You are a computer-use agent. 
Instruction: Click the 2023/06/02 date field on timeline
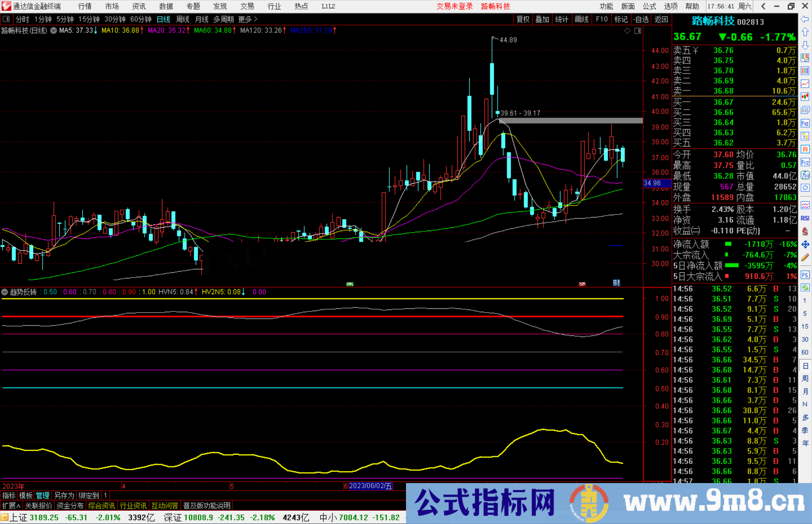click(x=370, y=486)
